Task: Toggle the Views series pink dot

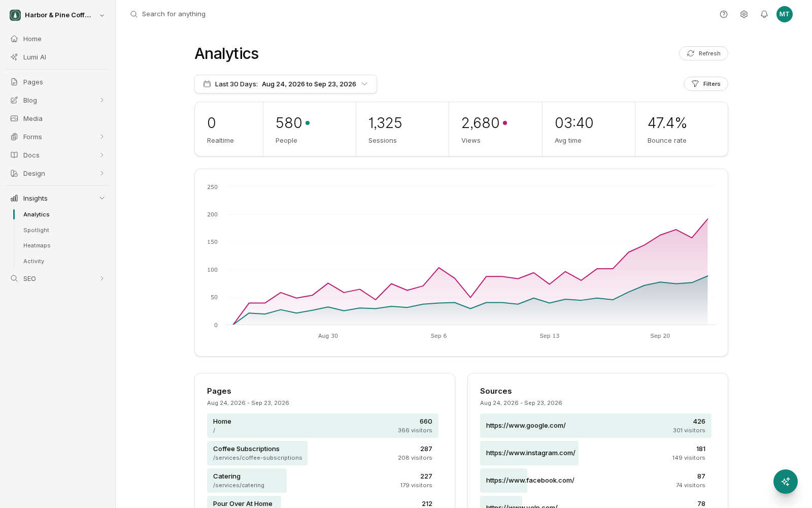Action: (505, 123)
